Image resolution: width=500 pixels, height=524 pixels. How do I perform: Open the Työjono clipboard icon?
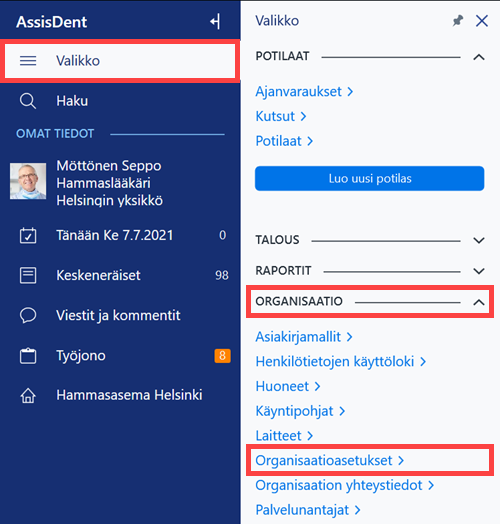coord(28,356)
